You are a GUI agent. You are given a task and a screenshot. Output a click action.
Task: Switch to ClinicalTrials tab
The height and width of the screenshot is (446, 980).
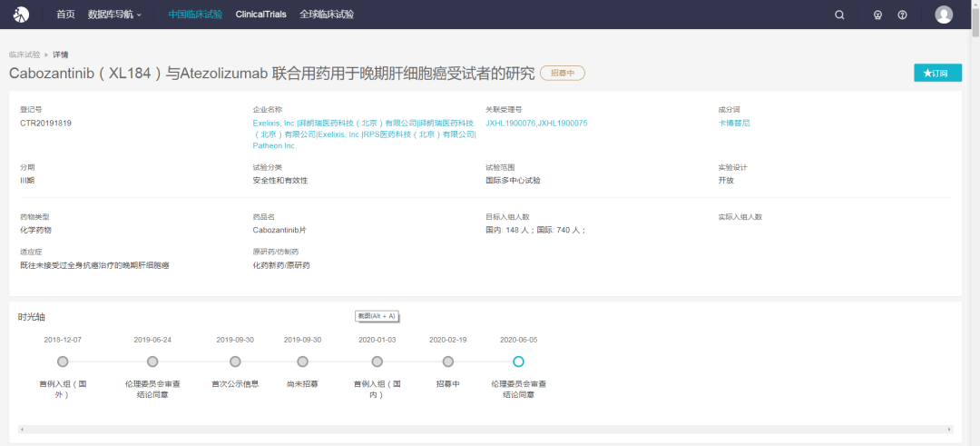click(260, 15)
